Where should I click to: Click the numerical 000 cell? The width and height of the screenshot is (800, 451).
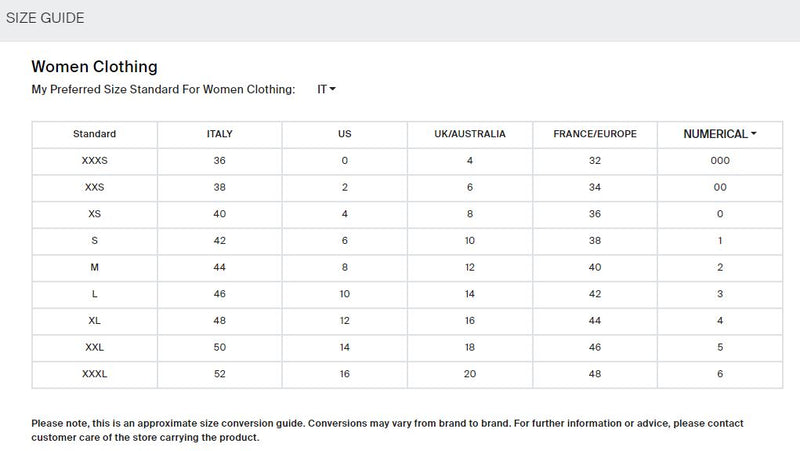(720, 161)
